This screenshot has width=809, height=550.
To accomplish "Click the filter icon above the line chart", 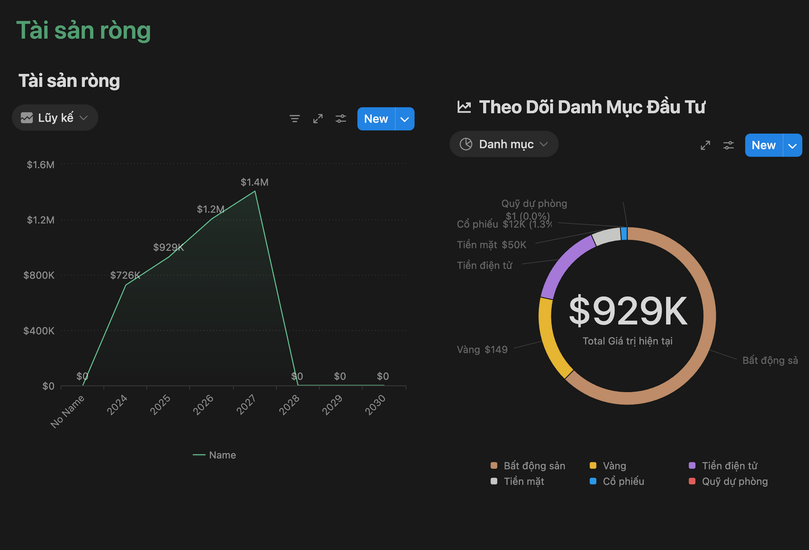I will click(295, 119).
